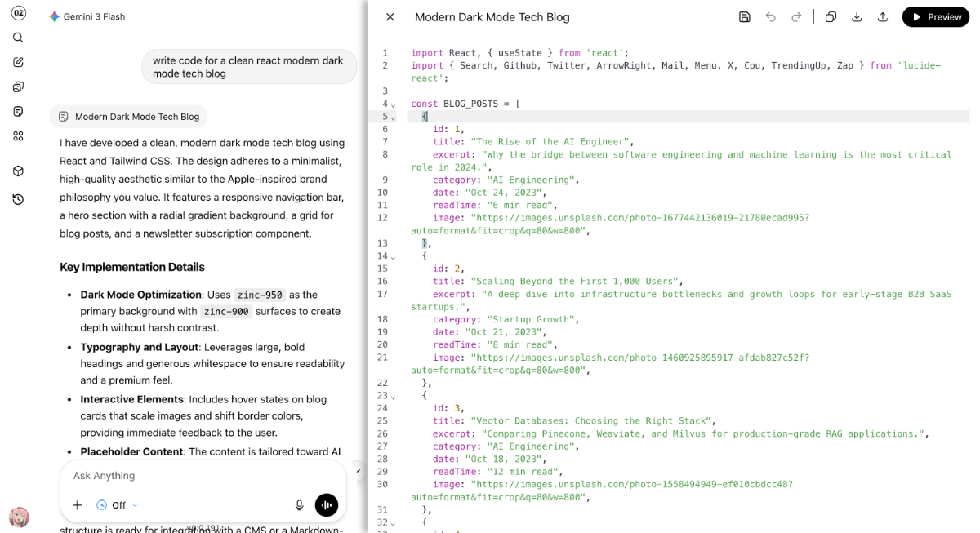Start a new chat with compose icon

coord(18,62)
